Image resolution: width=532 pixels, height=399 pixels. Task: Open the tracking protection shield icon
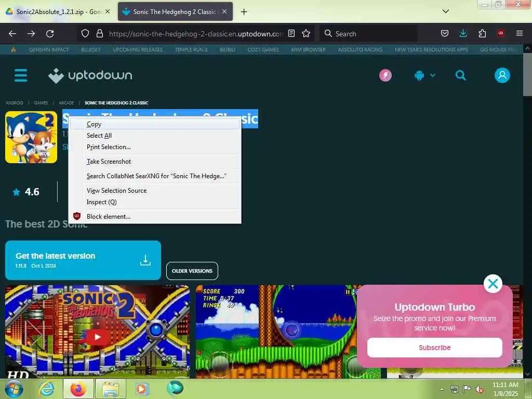coord(85,33)
